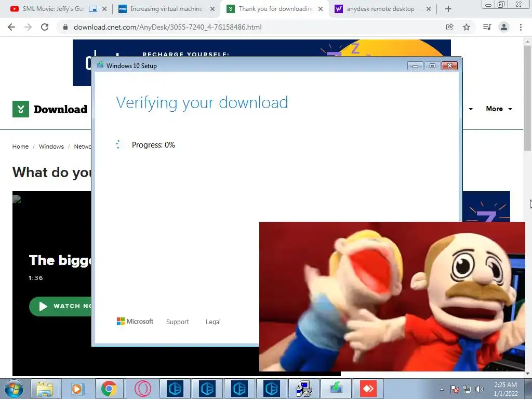
Task: Open the Home breadcrumb link
Action: [20, 147]
